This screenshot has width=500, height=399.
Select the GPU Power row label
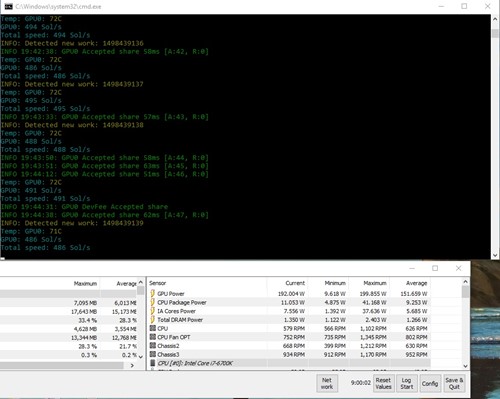click(x=171, y=294)
